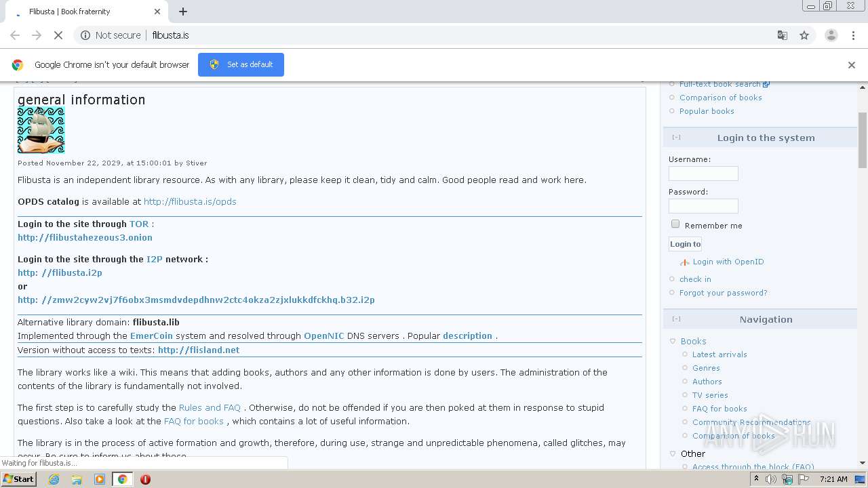Toggle the Remember me checkbox

(675, 224)
